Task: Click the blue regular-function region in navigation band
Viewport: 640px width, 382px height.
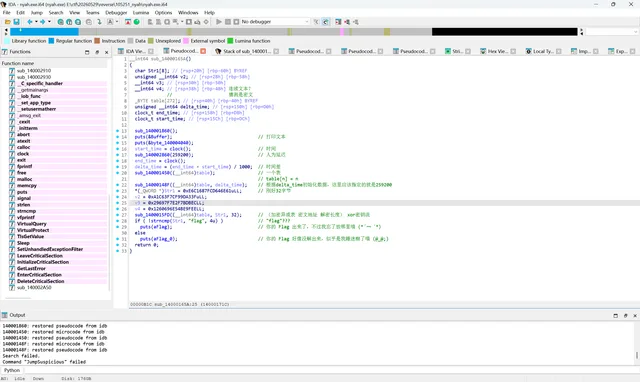Action: click(x=44, y=32)
